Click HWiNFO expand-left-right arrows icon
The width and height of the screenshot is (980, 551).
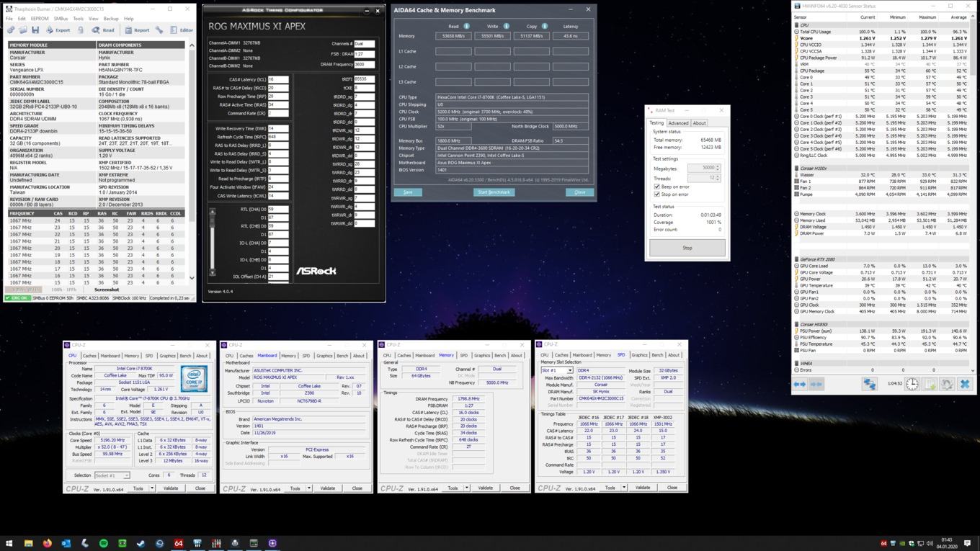point(799,385)
